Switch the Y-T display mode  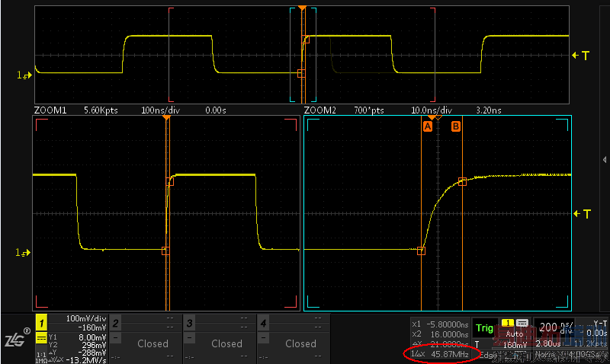click(x=600, y=323)
